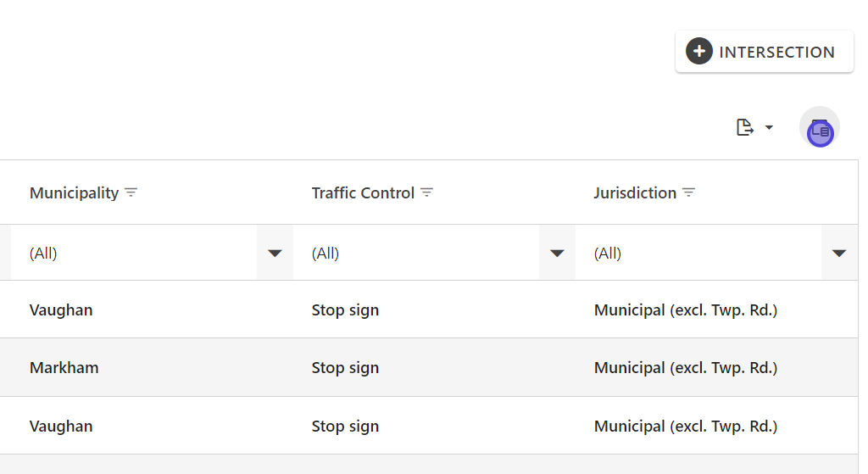The image size is (868, 474).
Task: Sort by the Municipality column header
Action: 74,193
